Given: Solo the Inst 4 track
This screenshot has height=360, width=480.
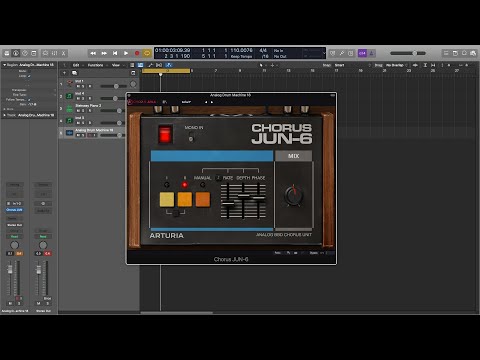Looking at the screenshot, I should [84, 99].
